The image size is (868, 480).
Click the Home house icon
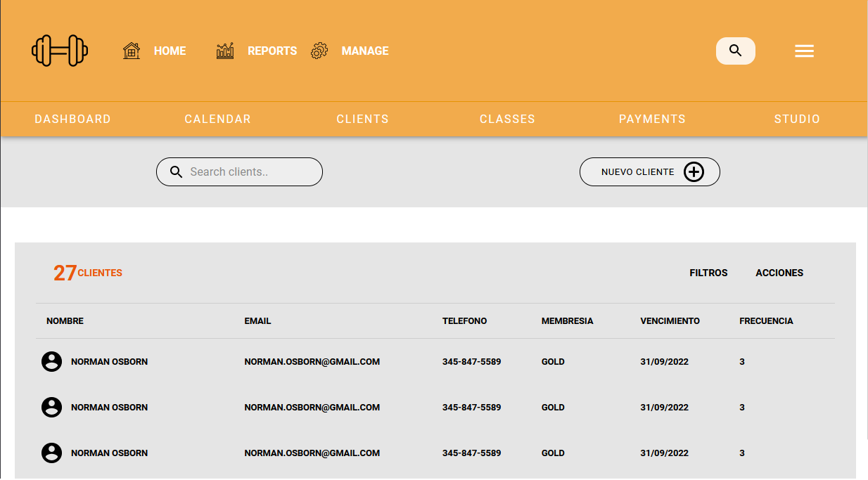tap(132, 51)
